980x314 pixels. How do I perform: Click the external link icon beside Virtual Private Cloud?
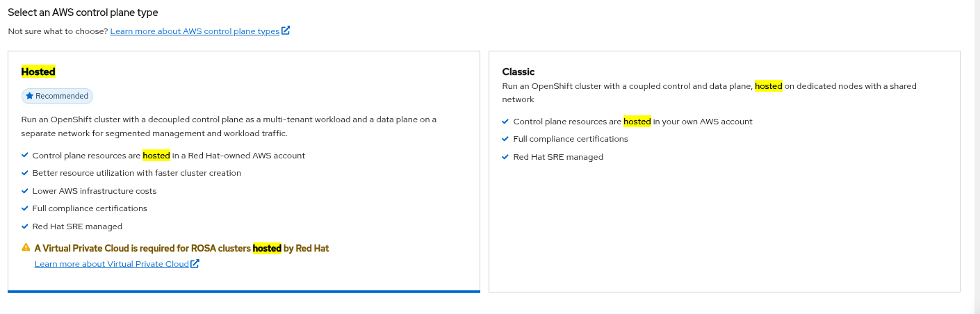(x=195, y=264)
